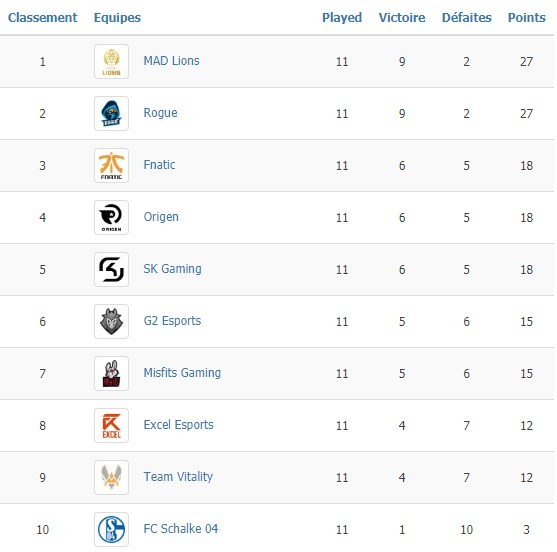
Task: Open the MAD Lions team link
Action: tap(171, 61)
